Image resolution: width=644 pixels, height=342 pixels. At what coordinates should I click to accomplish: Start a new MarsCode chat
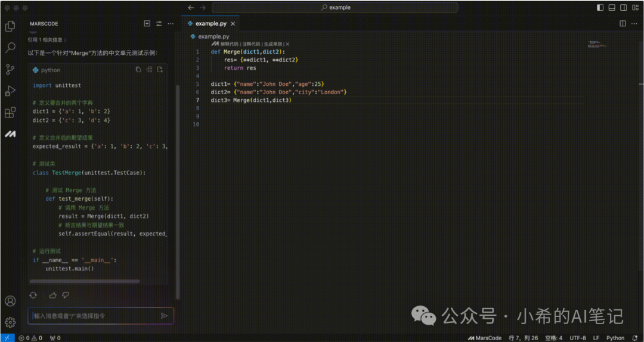pyautogui.click(x=147, y=24)
